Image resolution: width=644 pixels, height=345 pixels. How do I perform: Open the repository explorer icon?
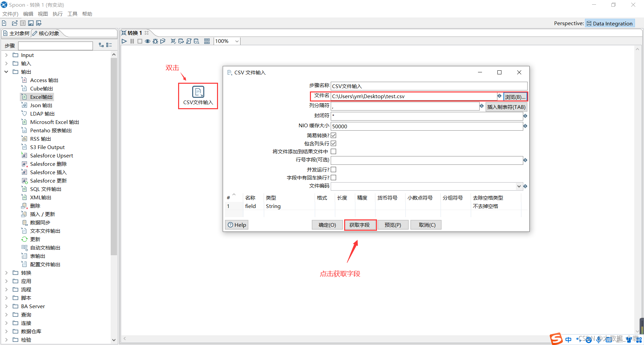(x=23, y=23)
